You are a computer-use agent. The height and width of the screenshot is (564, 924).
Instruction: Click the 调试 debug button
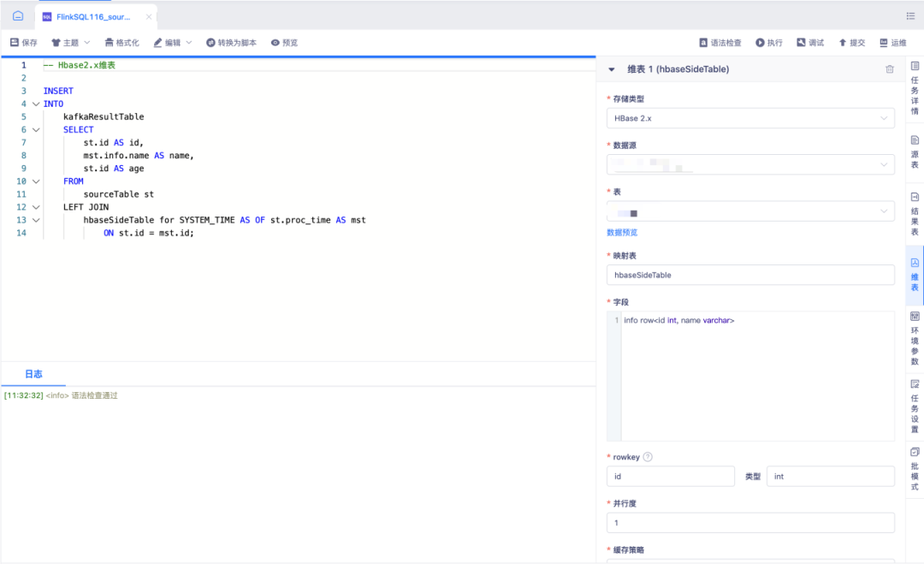810,43
